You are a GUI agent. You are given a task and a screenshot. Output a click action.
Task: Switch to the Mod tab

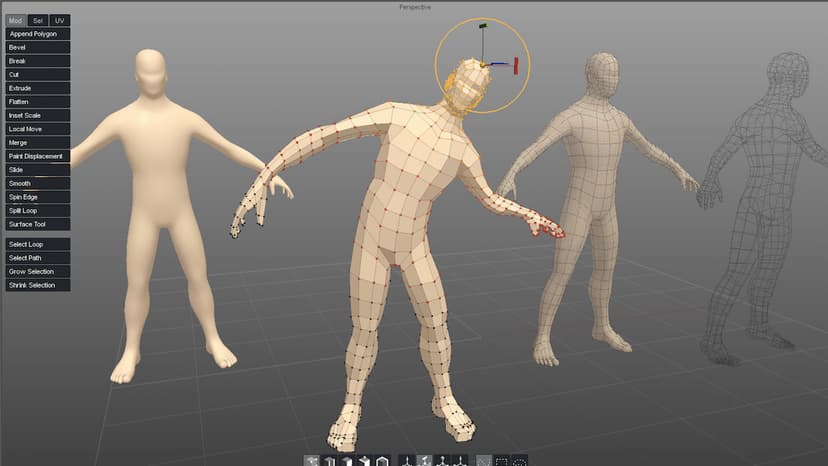tap(15, 21)
